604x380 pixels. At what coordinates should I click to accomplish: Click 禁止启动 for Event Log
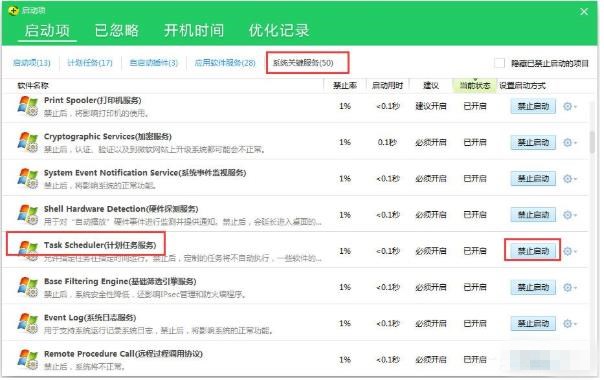coord(533,324)
